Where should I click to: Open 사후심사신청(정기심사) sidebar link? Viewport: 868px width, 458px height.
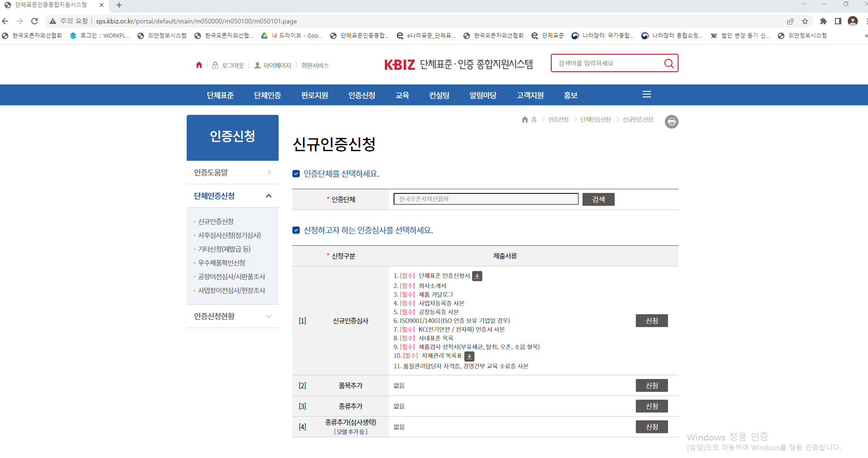229,235
